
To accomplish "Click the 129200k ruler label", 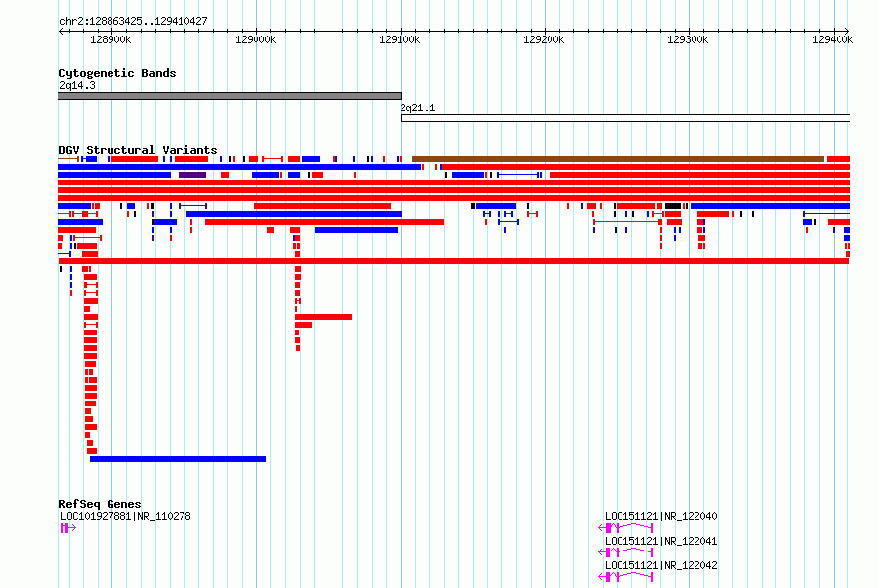I will [x=544, y=39].
